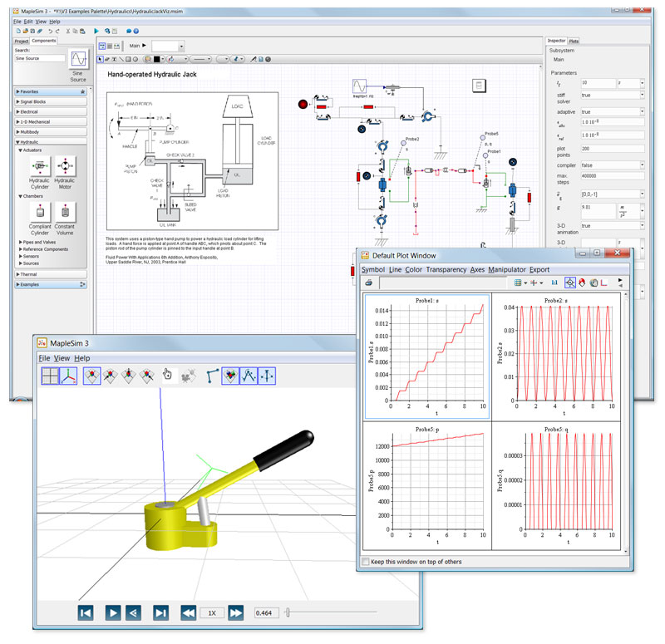Click the hand pan tool in 3-D viewer
This screenshot has width=665, height=644.
[x=168, y=376]
